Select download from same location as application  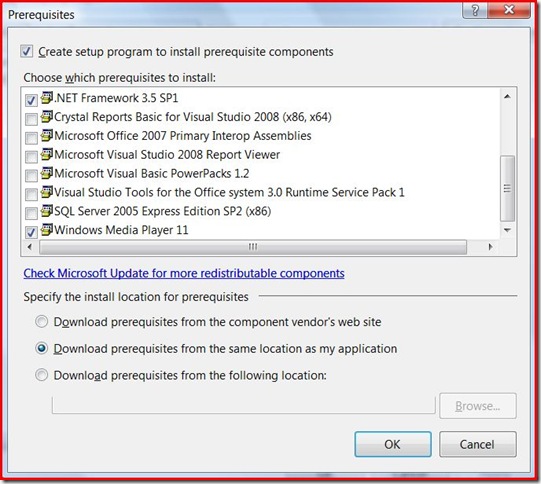[x=41, y=348]
